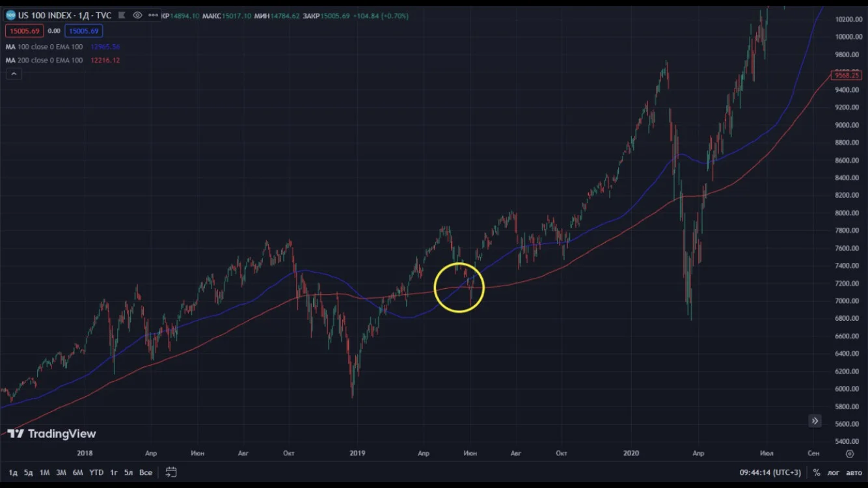This screenshot has height=488, width=868.
Task: Click the scroll to latest bar arrows
Action: 815,421
